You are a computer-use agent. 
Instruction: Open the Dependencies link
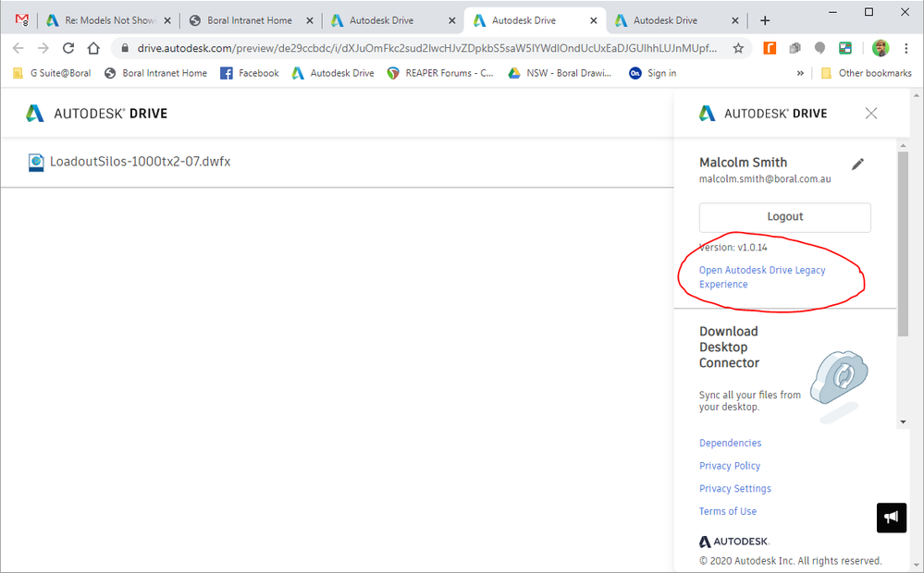click(730, 443)
